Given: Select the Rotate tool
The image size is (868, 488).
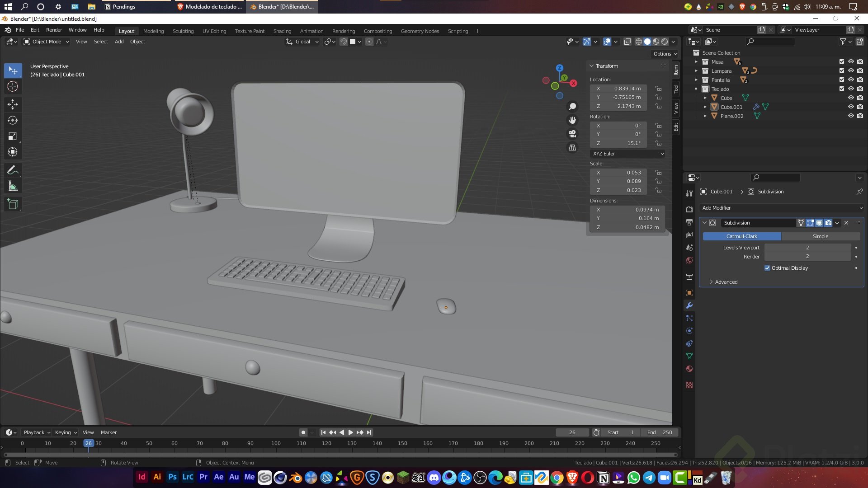Looking at the screenshot, I should tap(13, 120).
